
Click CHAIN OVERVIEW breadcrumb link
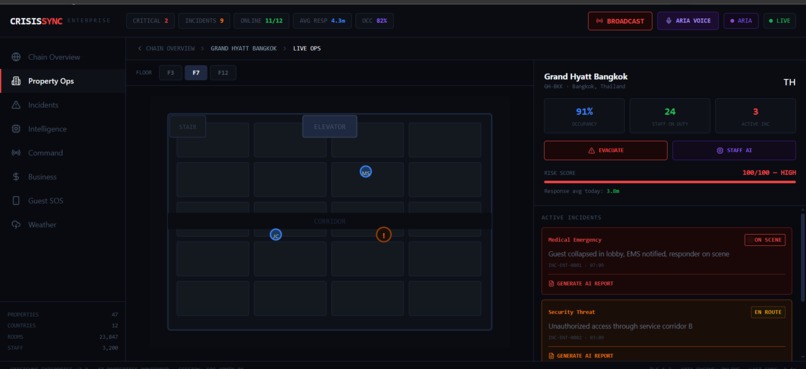point(170,48)
